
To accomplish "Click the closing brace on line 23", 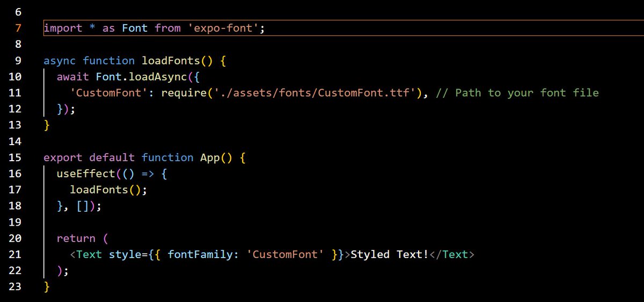I will point(47,286).
